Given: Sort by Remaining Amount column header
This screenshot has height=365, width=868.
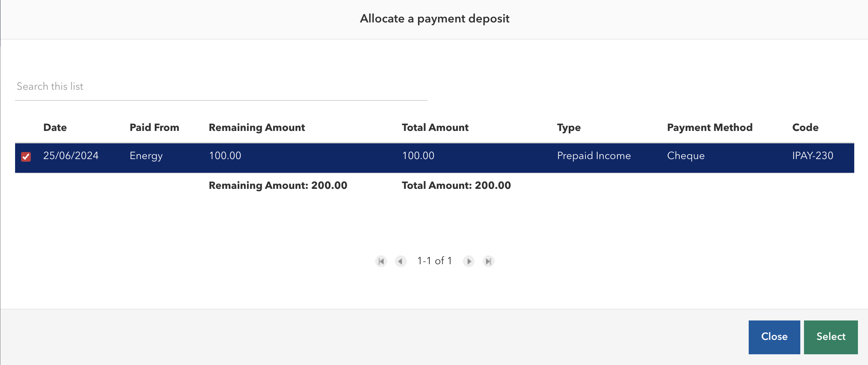Looking at the screenshot, I should coord(257,128).
